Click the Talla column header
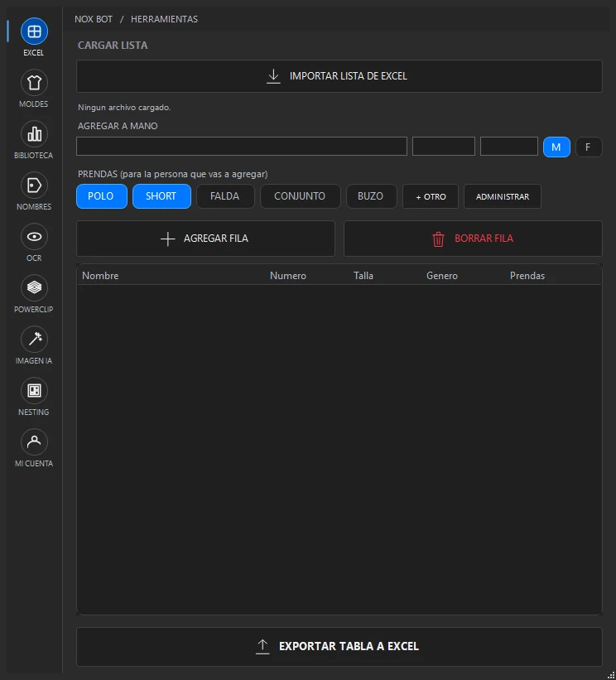 [x=363, y=276]
